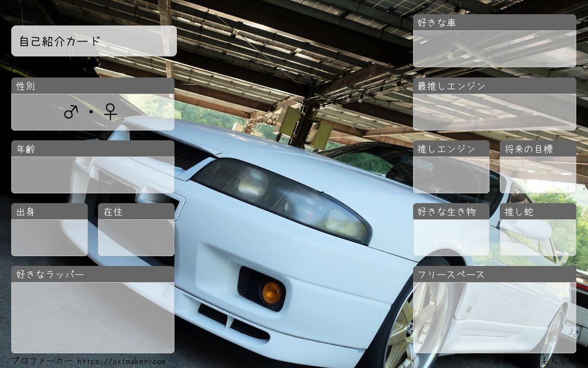Click the blank area under 好きな車

click(x=494, y=49)
